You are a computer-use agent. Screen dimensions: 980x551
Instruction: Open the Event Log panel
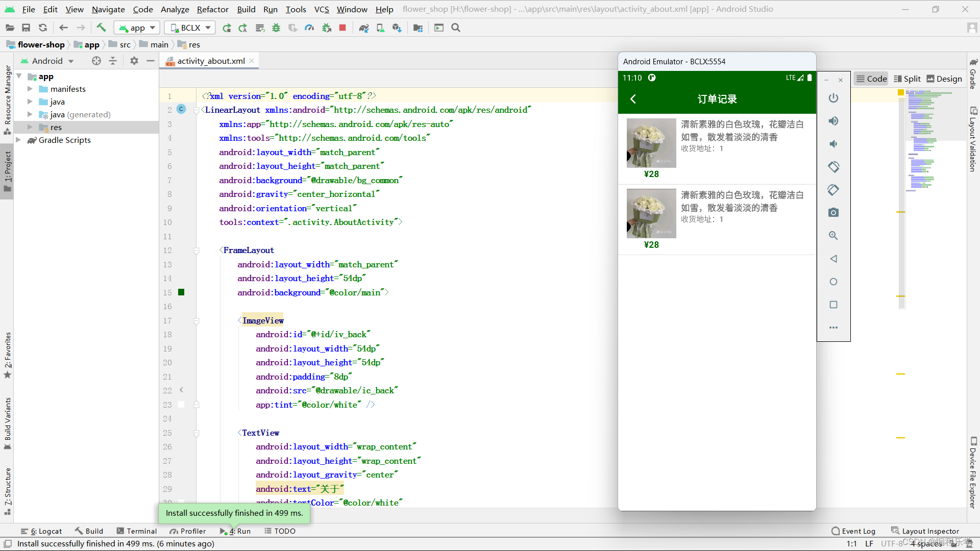(x=853, y=531)
